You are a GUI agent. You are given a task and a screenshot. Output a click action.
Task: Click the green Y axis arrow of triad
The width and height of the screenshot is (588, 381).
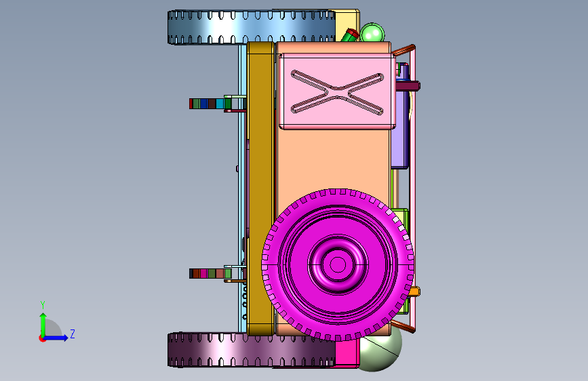(43, 325)
